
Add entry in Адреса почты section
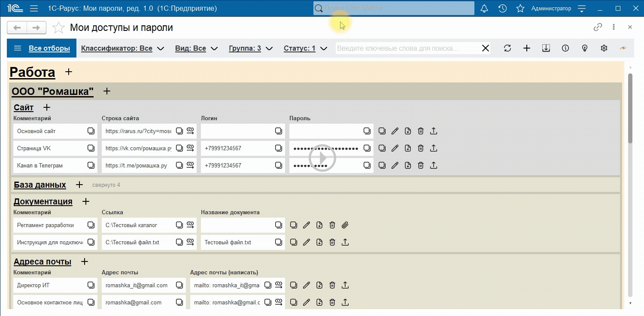tap(85, 261)
